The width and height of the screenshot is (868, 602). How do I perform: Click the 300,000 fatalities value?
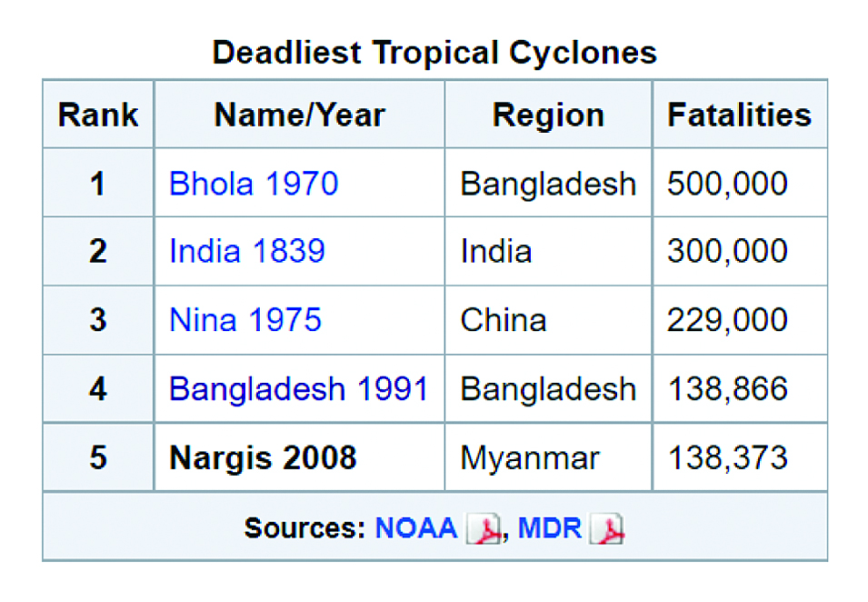[x=727, y=251]
